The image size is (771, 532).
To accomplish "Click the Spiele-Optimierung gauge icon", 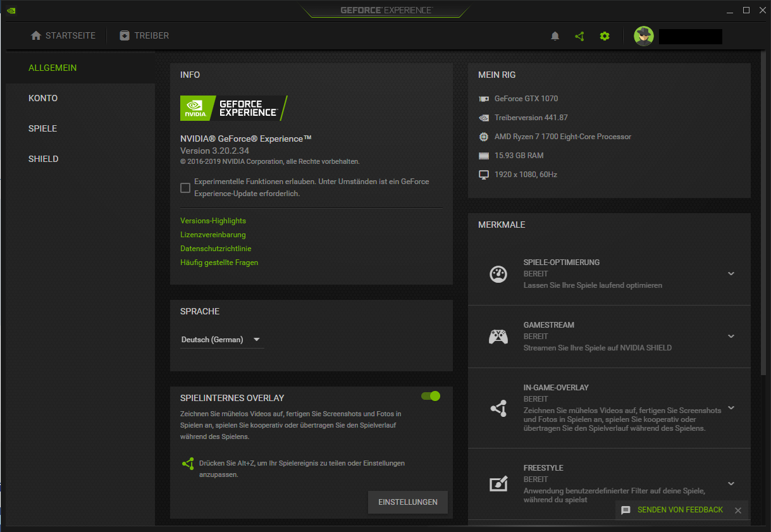I will pos(498,274).
